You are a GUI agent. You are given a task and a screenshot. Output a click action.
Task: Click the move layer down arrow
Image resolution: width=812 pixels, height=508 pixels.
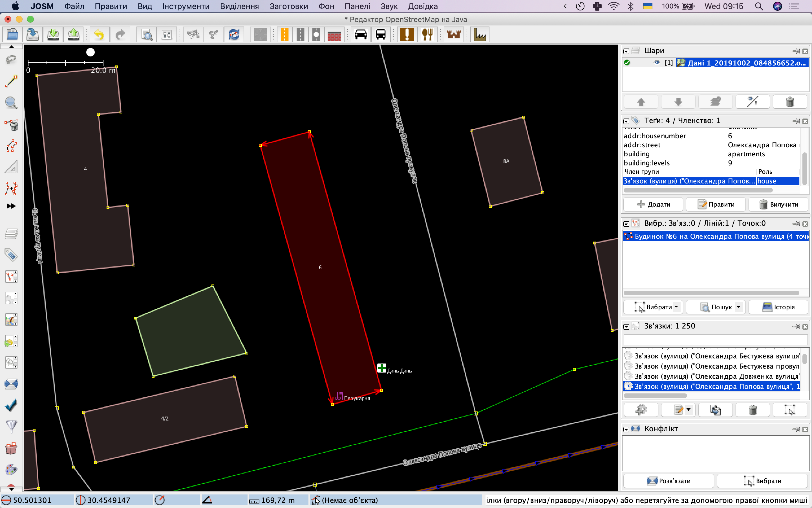tap(678, 102)
